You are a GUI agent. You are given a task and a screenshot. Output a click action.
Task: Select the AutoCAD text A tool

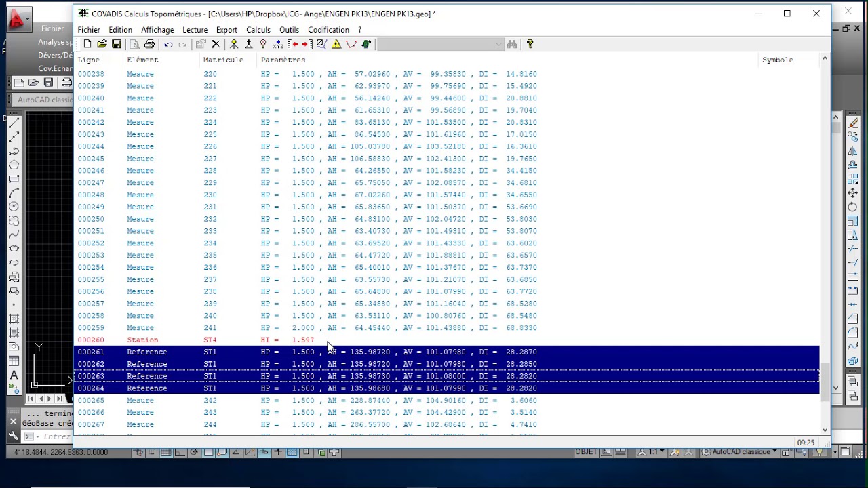point(14,375)
